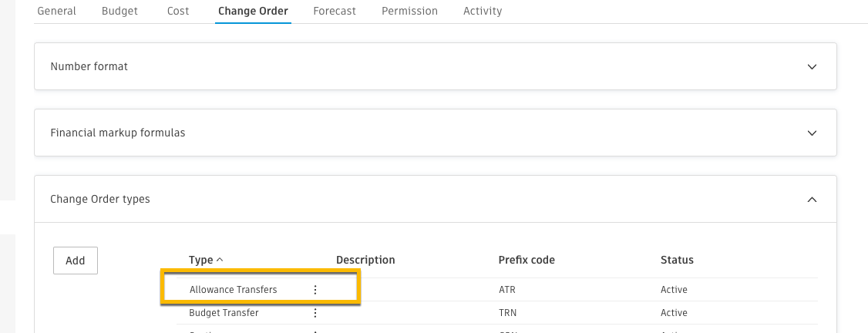Expand the Financial markup formulas section
The image size is (868, 333).
(x=811, y=133)
